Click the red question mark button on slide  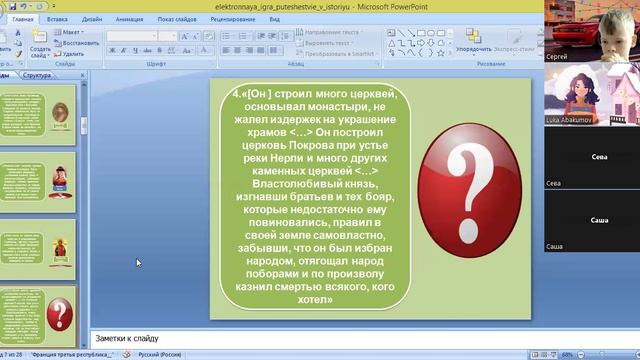click(469, 190)
